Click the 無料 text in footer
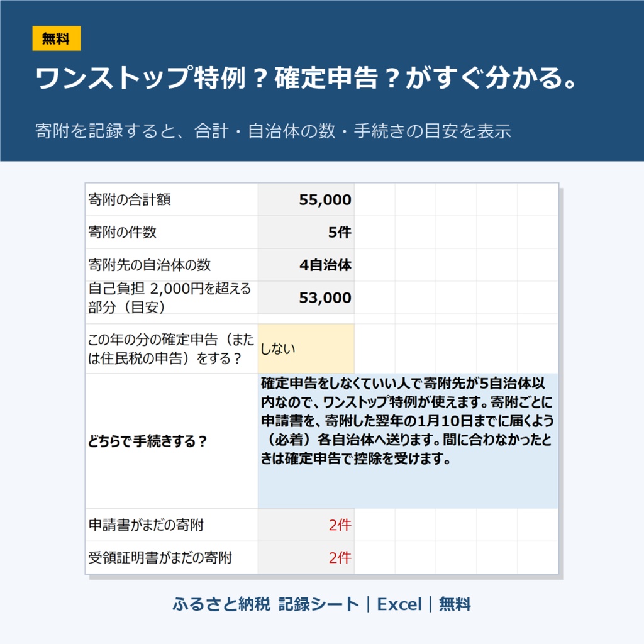 (455, 604)
